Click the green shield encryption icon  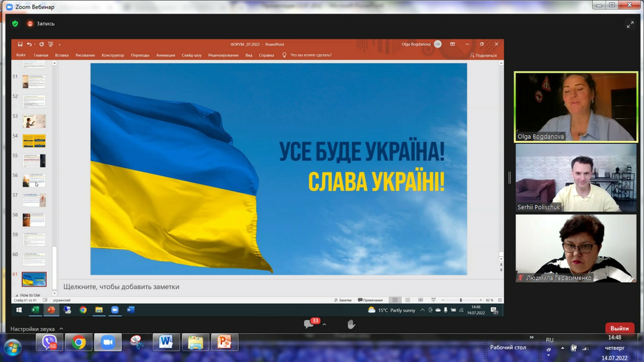15,24
